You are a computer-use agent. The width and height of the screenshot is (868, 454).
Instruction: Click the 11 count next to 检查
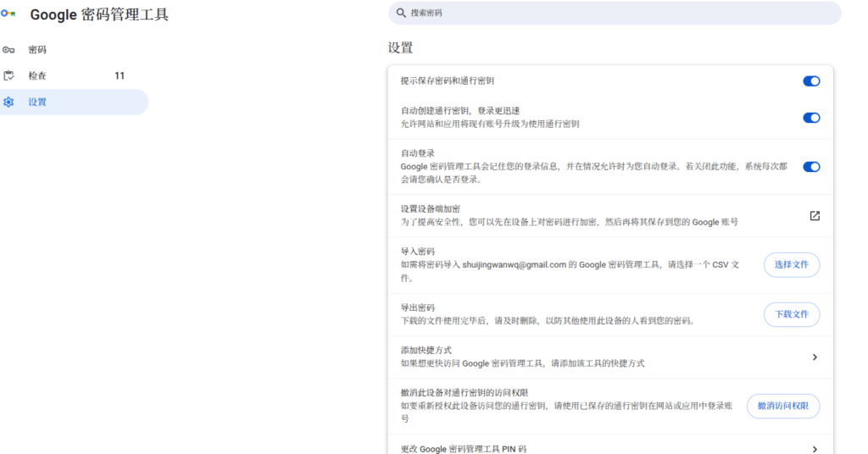pyautogui.click(x=120, y=75)
